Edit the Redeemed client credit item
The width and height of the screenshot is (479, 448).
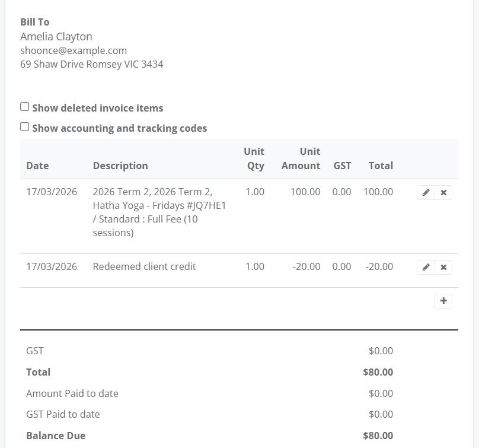pyautogui.click(x=426, y=268)
